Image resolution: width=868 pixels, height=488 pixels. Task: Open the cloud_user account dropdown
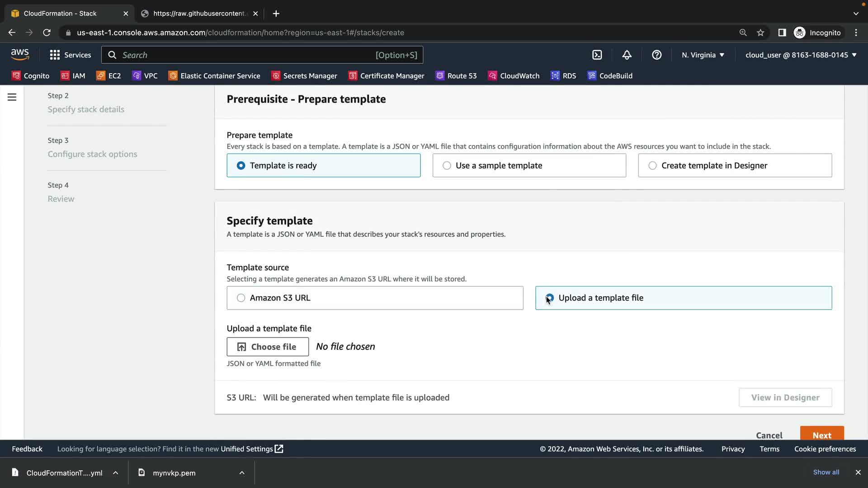[x=801, y=55]
